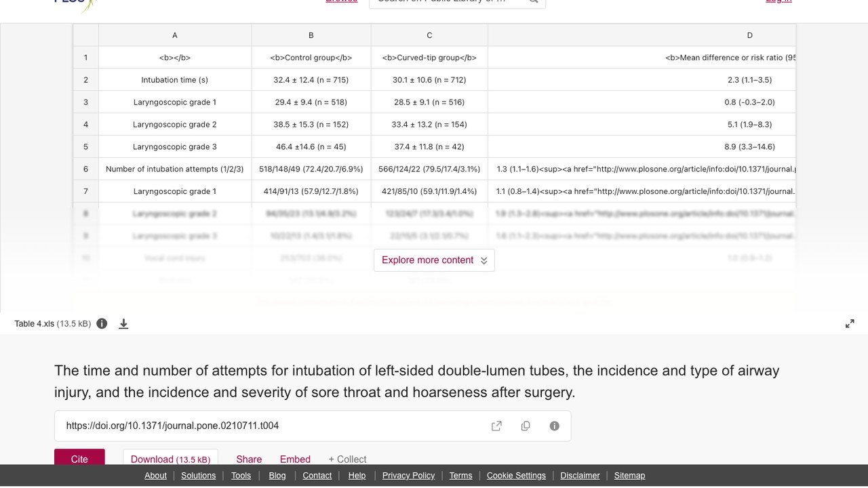Select the DOI URL text field
Image resolution: width=868 pixels, height=488 pixels.
point(313,426)
